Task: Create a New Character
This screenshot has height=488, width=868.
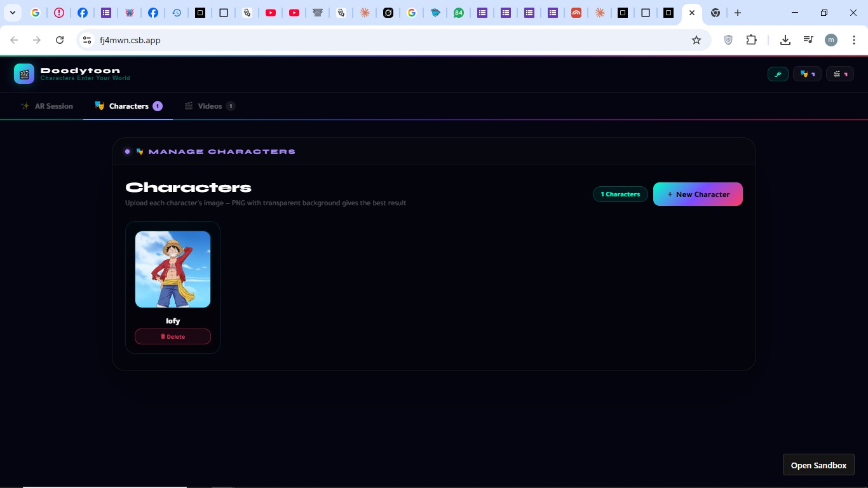Action: click(x=698, y=194)
